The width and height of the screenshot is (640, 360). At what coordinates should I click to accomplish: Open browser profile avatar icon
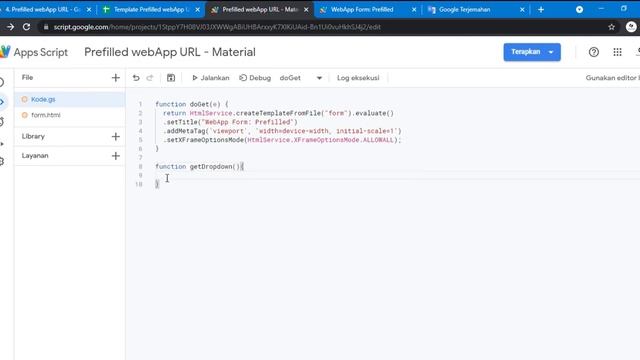pyautogui.click(x=631, y=27)
